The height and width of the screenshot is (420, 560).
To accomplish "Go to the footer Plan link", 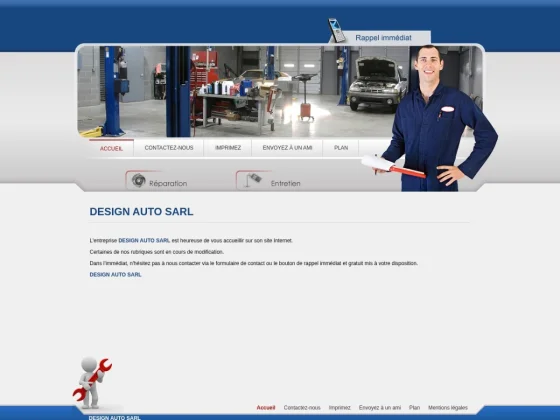I will 414,408.
